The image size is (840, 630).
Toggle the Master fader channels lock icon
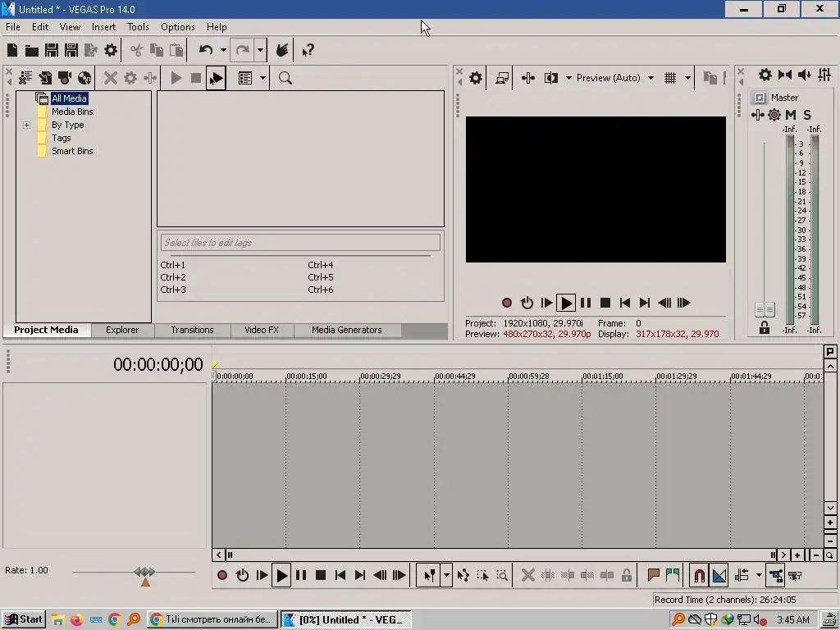765,328
